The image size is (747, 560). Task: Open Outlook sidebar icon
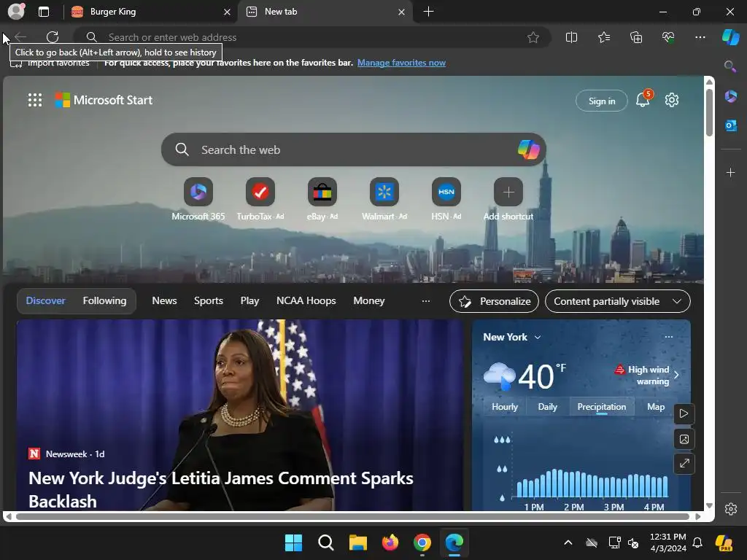click(730, 125)
